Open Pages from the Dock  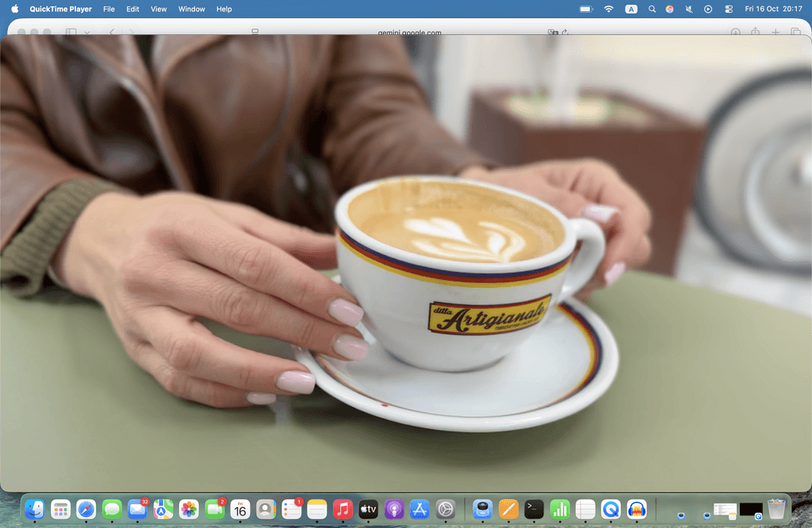[508, 509]
